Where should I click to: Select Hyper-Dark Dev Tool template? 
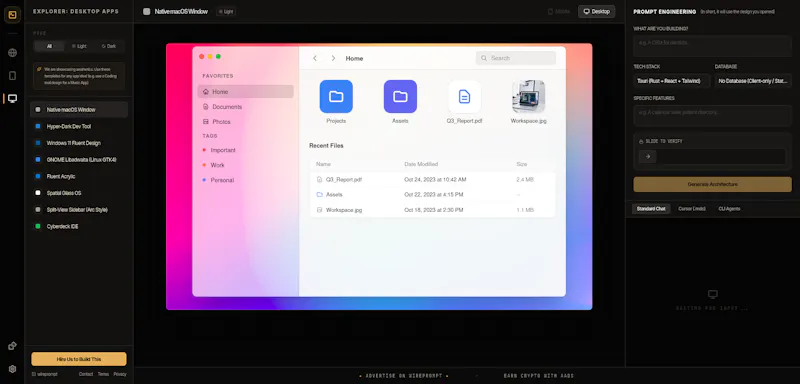(79, 126)
